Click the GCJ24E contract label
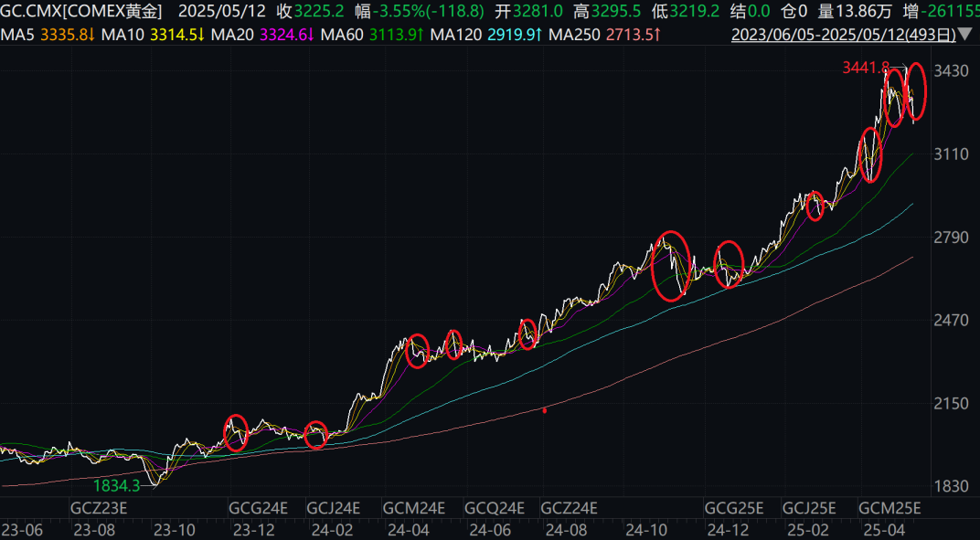 pyautogui.click(x=334, y=507)
